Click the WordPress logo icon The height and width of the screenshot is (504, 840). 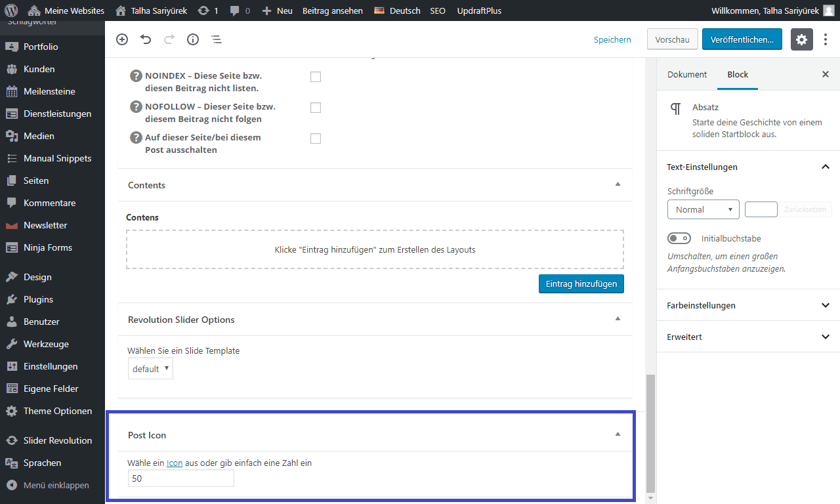point(10,10)
